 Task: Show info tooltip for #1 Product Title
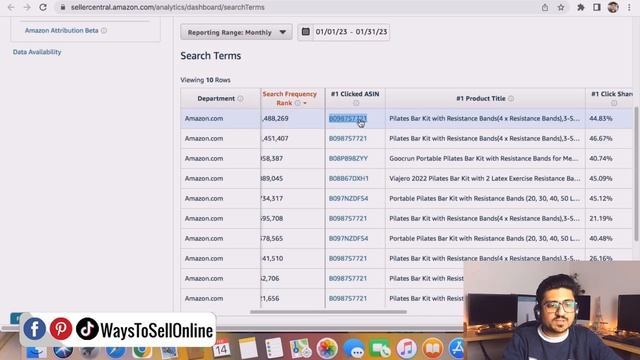(511, 98)
